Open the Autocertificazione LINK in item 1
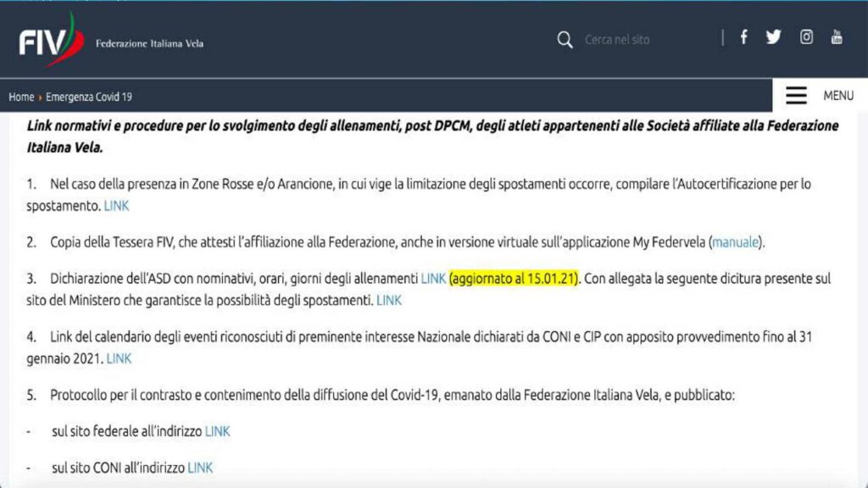 (x=116, y=206)
